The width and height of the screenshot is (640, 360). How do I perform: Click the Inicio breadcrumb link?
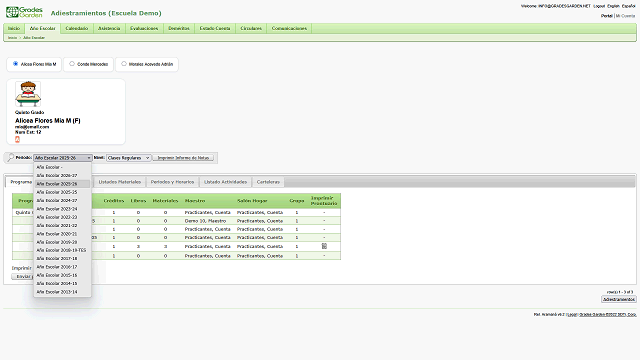click(x=12, y=38)
